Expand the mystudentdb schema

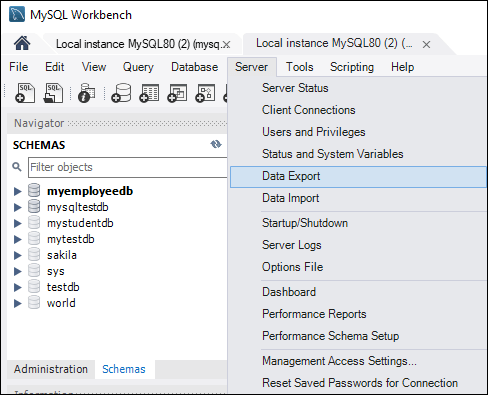tap(18, 223)
